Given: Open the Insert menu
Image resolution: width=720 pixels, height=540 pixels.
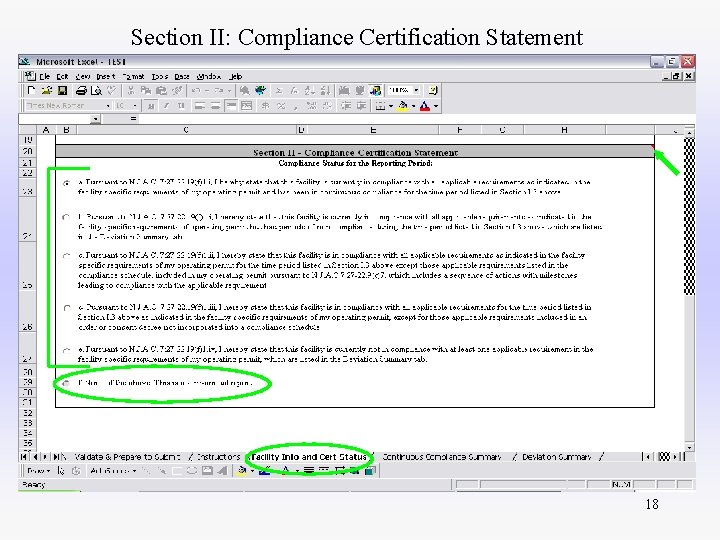Looking at the screenshot, I should pos(106,77).
